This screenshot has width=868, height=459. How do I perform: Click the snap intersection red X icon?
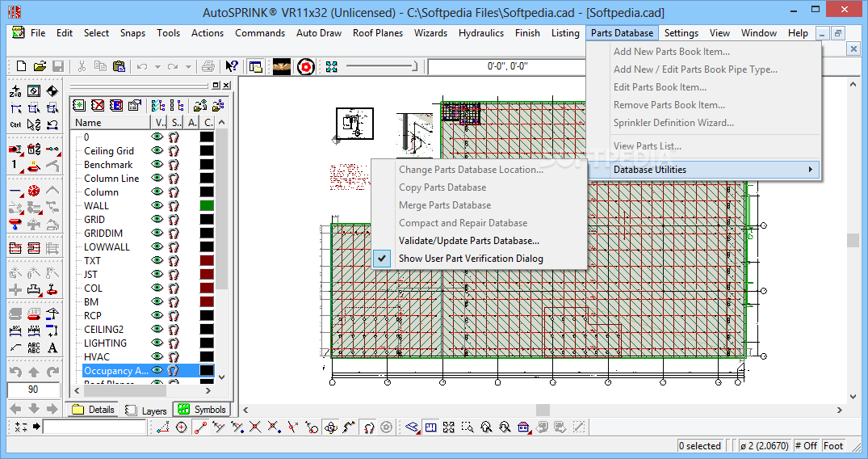point(254,427)
